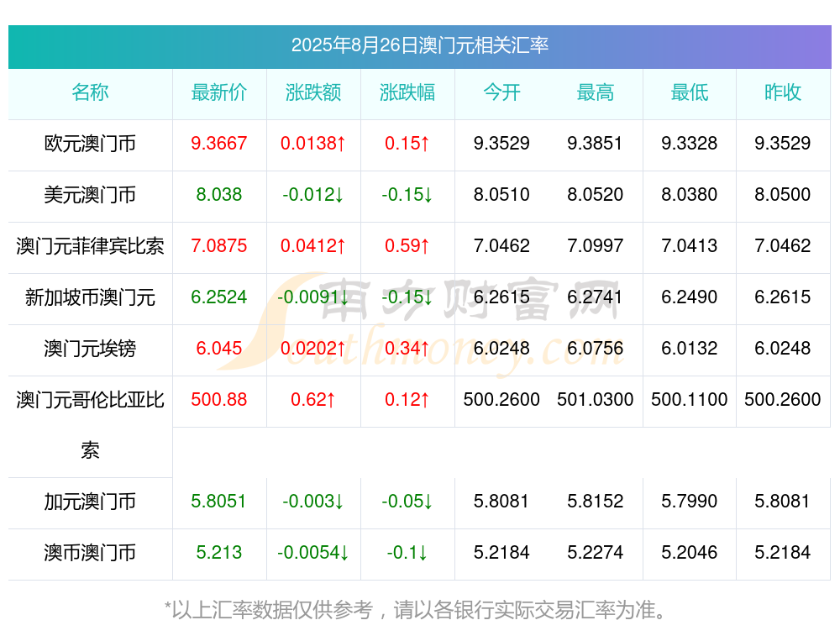Click change amount 0.0138↑
840x636 pixels.
[x=313, y=143]
